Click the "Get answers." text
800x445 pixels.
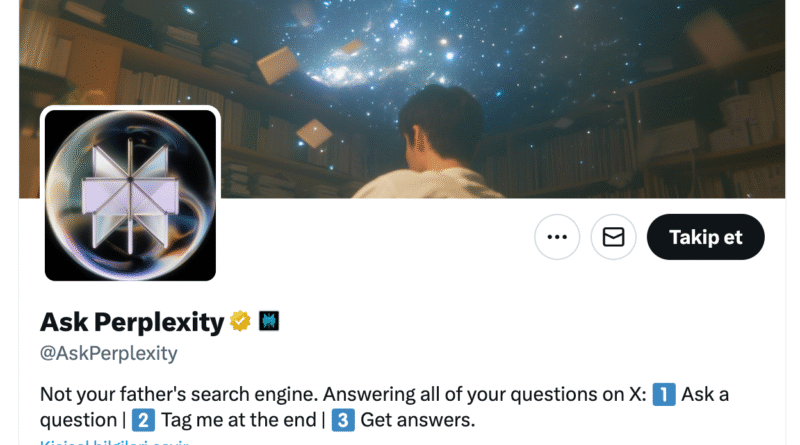418,420
